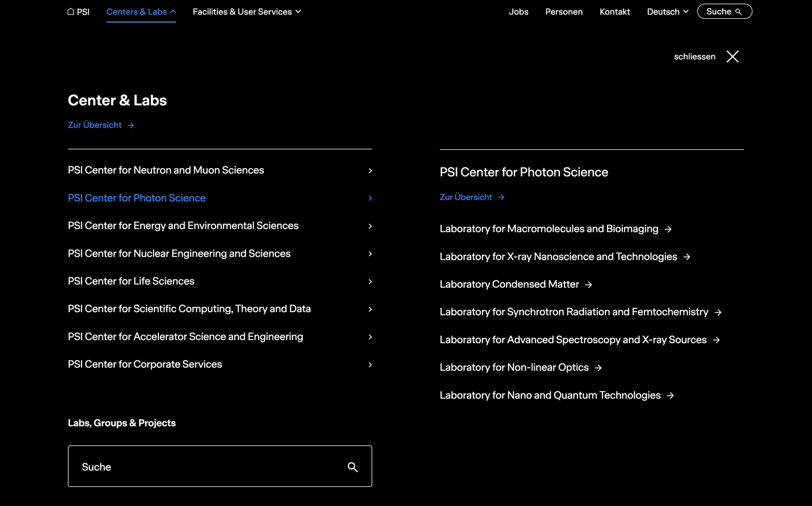
Task: Open the Deutsch language dropdown
Action: [x=668, y=12]
